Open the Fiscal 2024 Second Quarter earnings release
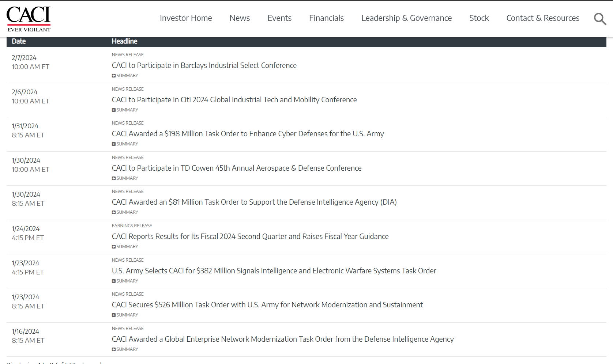This screenshot has width=613, height=364. pos(250,236)
